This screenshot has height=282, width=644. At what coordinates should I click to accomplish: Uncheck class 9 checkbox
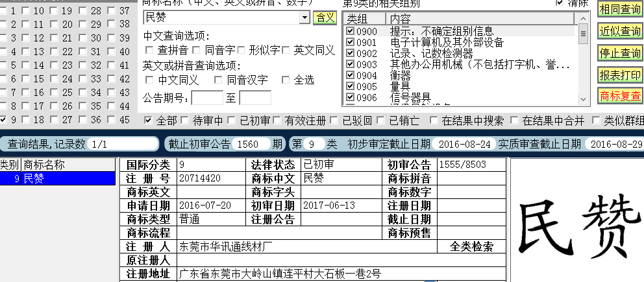pos(3,120)
